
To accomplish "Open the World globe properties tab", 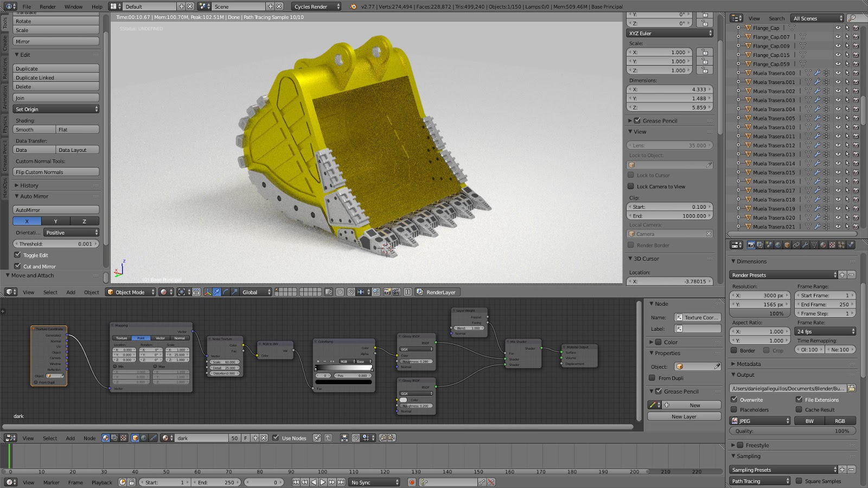I will coord(778,245).
